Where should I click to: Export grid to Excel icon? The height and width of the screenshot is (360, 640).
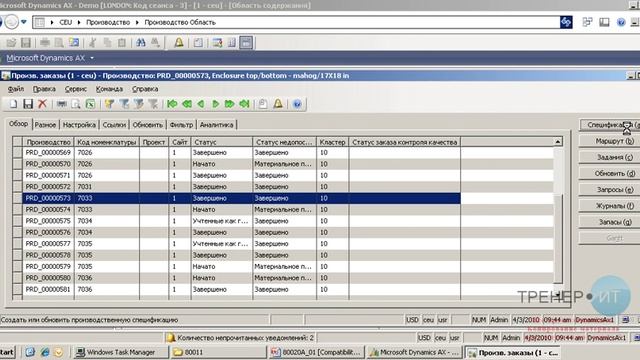click(x=90, y=104)
